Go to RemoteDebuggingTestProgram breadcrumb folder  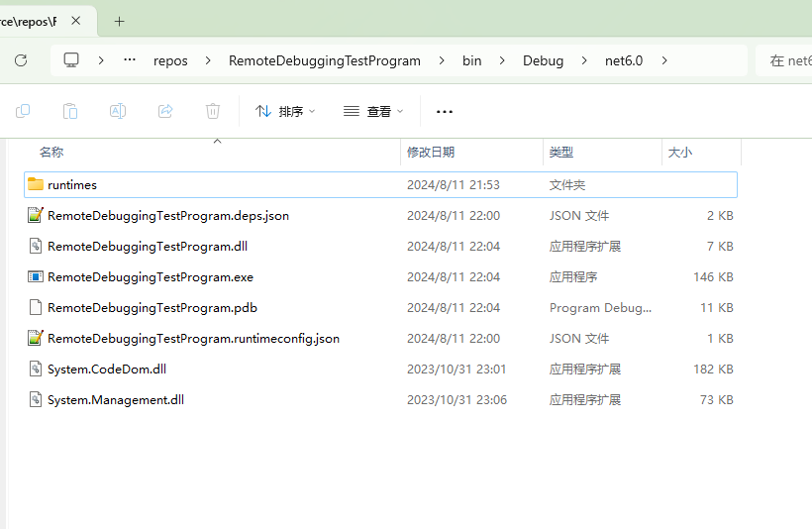(324, 60)
